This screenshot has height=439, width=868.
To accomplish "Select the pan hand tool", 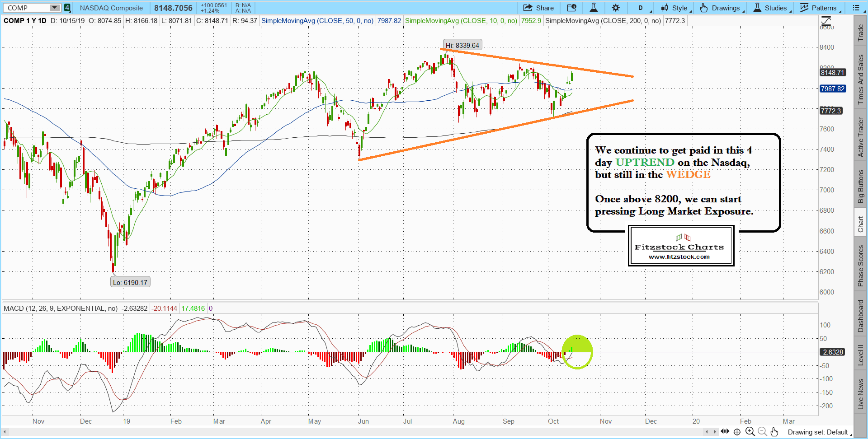I will (x=774, y=432).
